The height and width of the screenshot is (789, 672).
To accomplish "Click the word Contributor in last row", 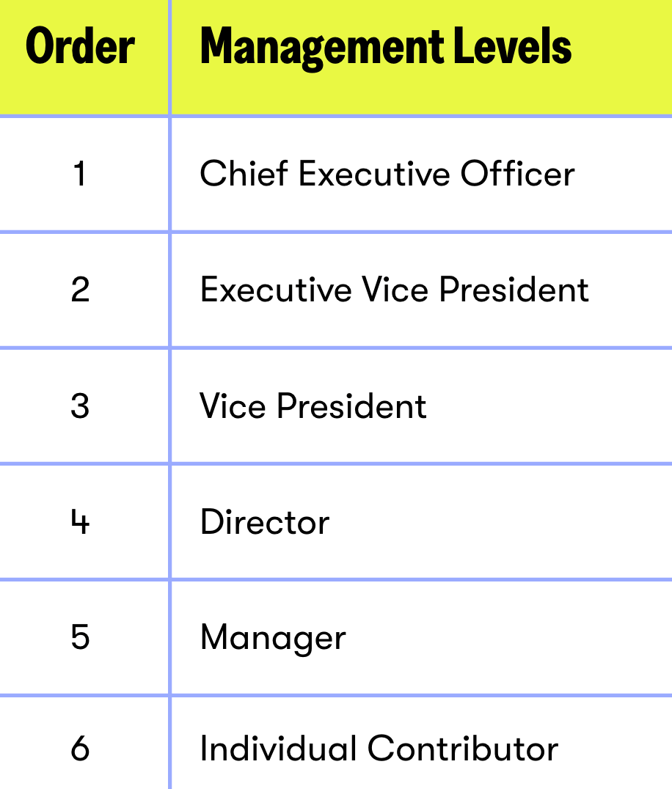I will click(x=463, y=749).
